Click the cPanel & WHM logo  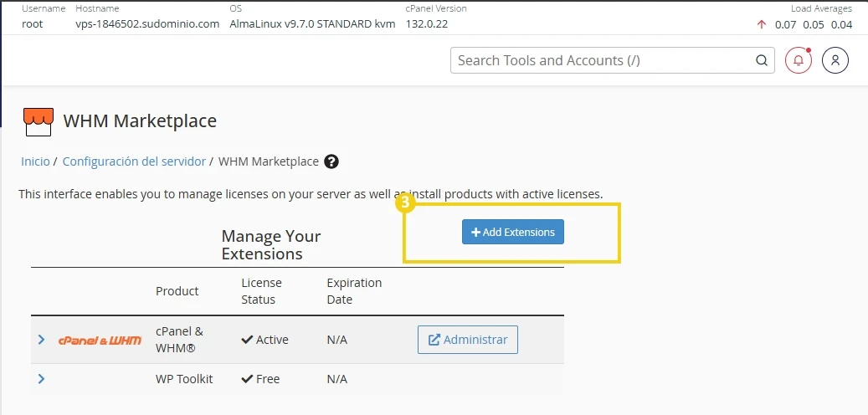(x=100, y=341)
